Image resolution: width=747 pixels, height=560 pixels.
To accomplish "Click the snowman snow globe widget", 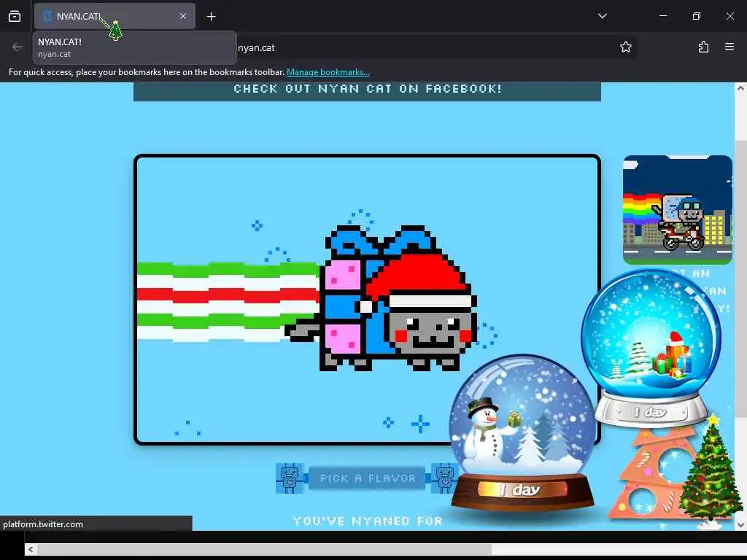I will (522, 432).
